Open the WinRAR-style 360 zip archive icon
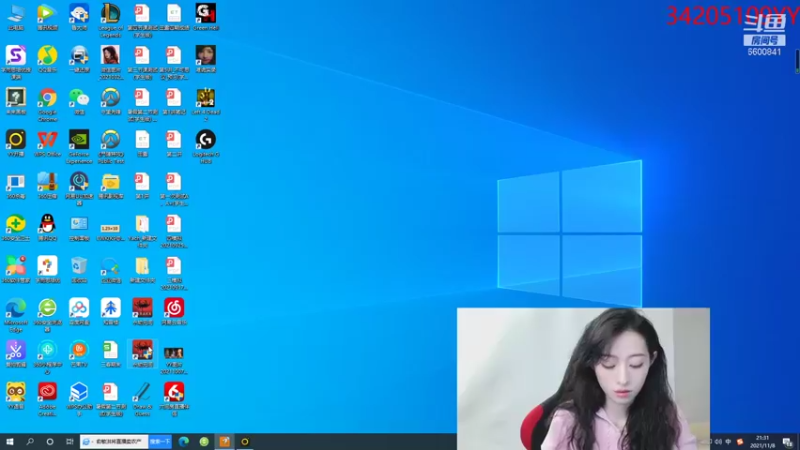800x450 pixels. tap(47, 185)
